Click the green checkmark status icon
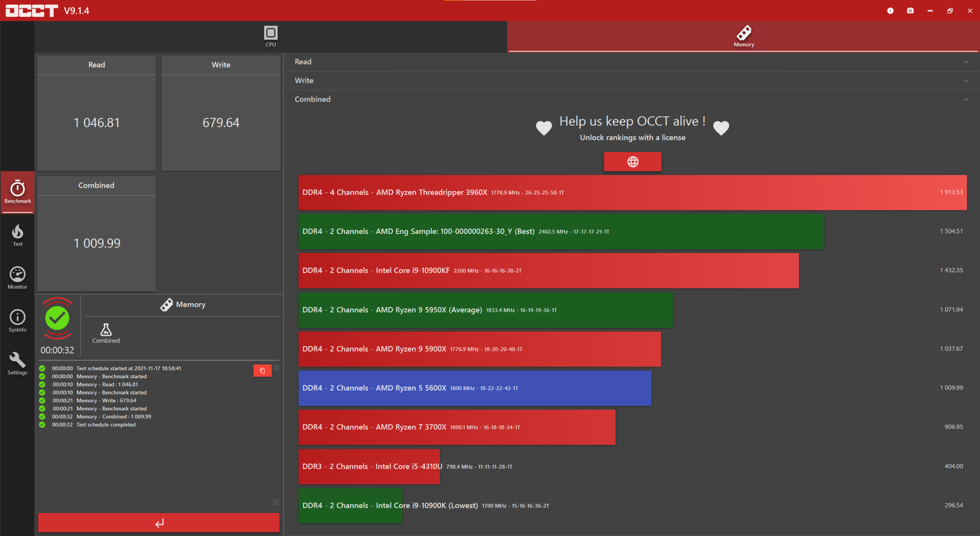 click(57, 319)
